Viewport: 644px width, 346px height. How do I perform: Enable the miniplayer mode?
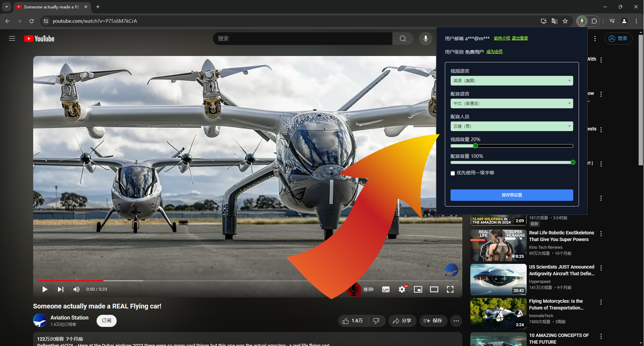coord(418,289)
